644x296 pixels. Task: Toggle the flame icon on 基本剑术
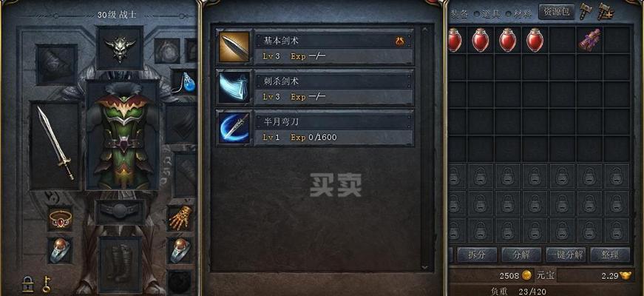click(x=399, y=41)
